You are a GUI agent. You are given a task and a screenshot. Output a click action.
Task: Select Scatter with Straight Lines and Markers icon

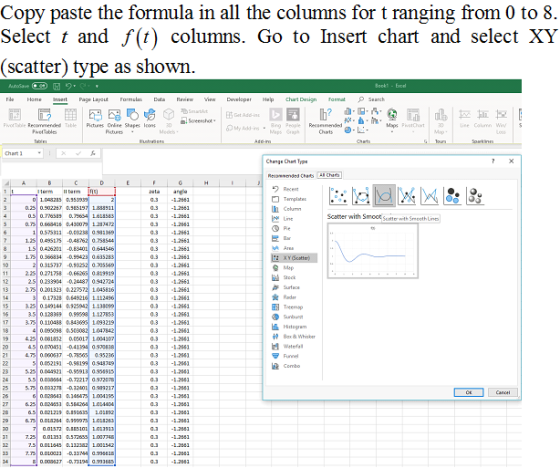point(407,196)
